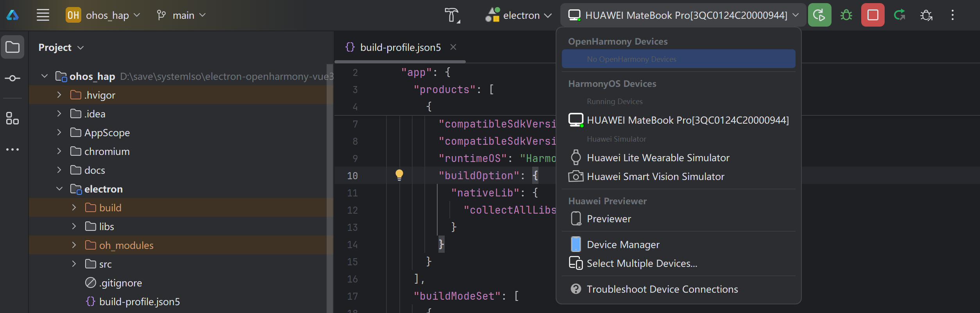The width and height of the screenshot is (980, 313).
Task: Click the attach debugger to process icon
Action: click(x=926, y=15)
